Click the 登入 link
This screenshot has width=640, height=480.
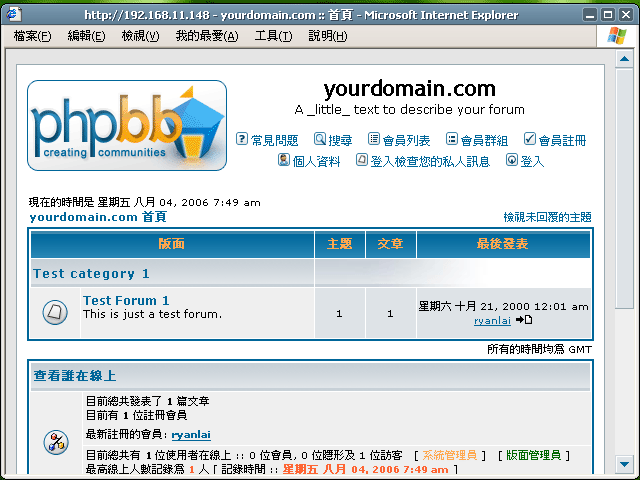click(x=532, y=162)
